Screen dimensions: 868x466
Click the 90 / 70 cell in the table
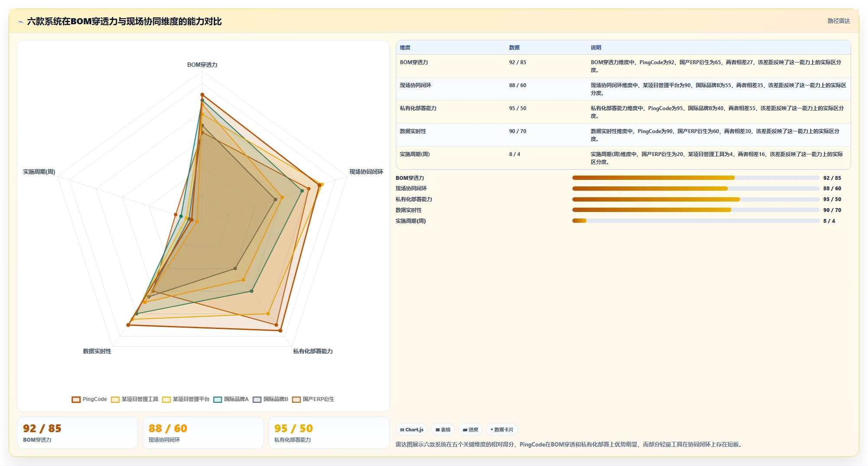point(517,131)
